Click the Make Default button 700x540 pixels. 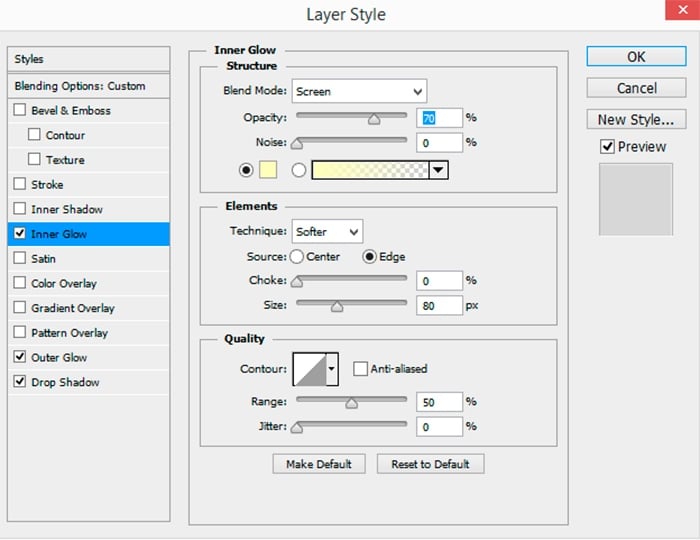click(319, 464)
